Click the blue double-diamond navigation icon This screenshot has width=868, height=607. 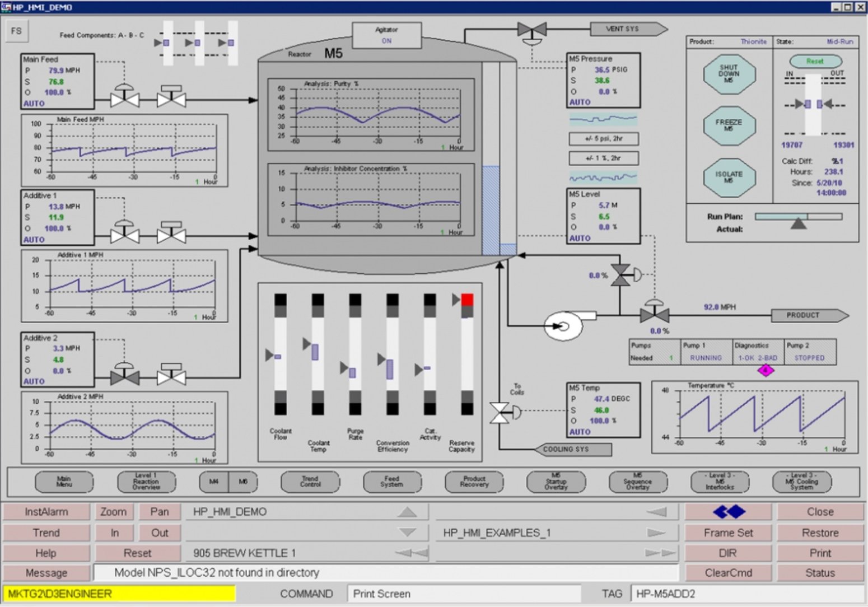click(x=728, y=511)
